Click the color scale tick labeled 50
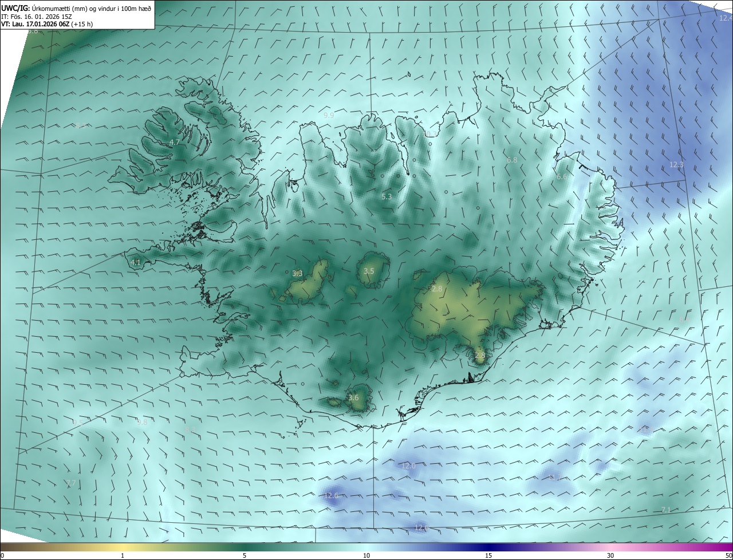 coord(728,555)
